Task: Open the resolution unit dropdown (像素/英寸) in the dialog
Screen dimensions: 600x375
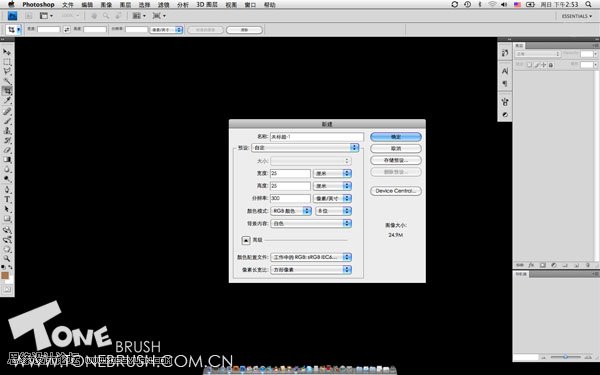Action: 332,199
